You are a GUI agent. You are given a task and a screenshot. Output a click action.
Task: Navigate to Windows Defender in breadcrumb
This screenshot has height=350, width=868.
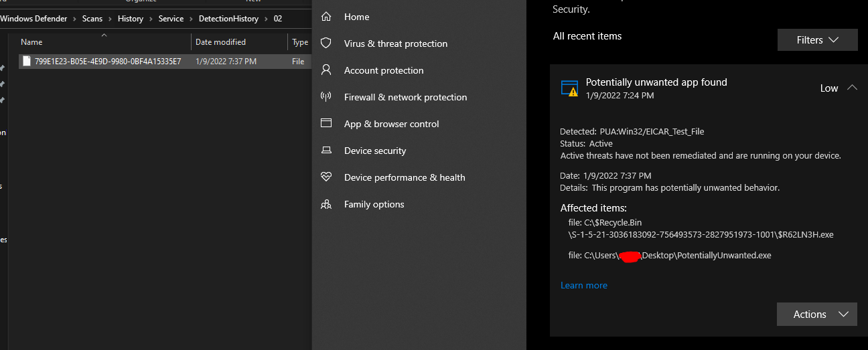[x=33, y=19]
